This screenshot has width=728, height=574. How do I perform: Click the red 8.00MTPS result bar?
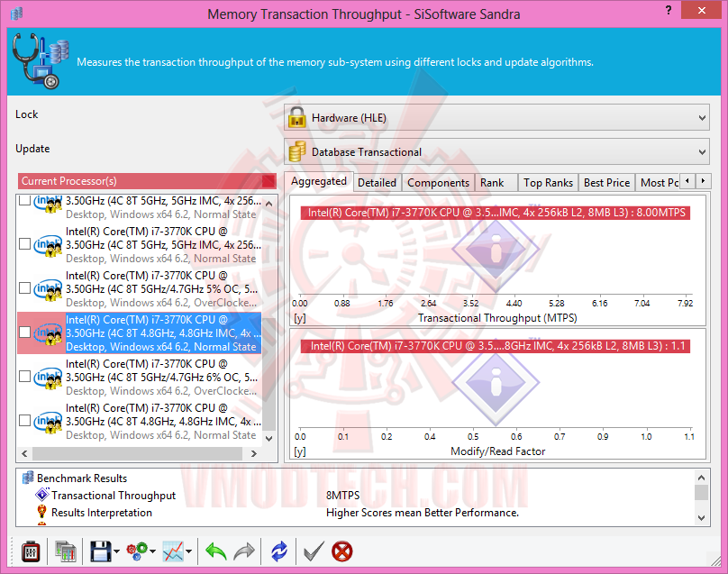pos(496,213)
